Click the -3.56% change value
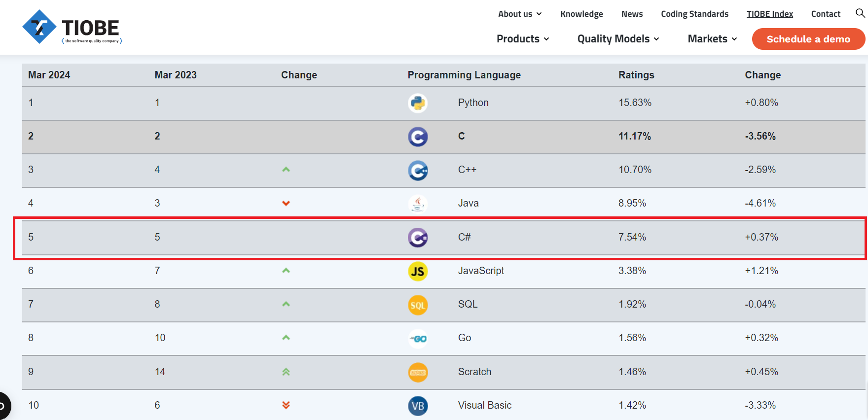 (x=760, y=136)
